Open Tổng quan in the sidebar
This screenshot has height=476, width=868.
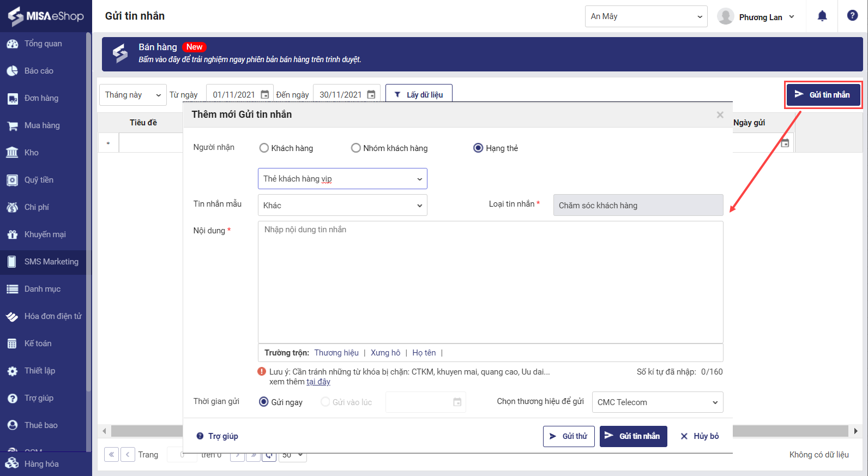click(x=43, y=44)
